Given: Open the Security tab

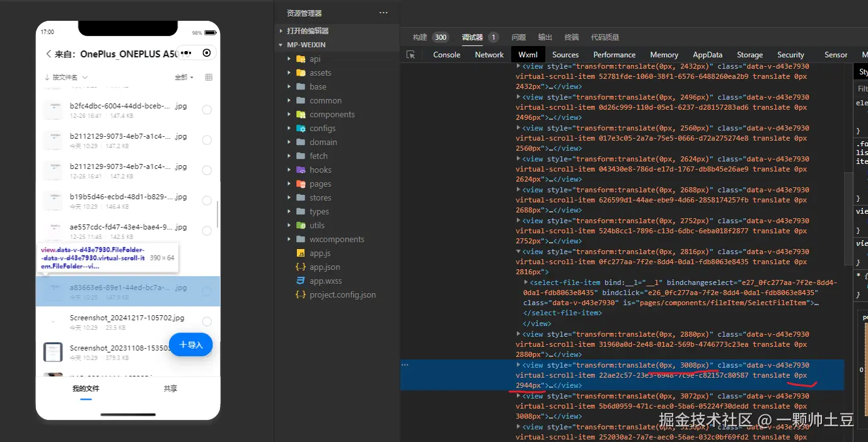Looking at the screenshot, I should [x=790, y=55].
